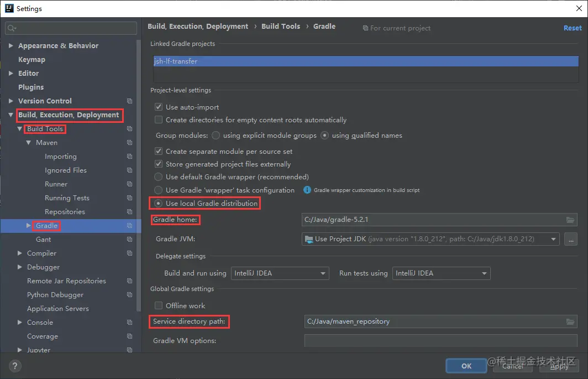This screenshot has width=588, height=379.
Task: Collapse the Maven subtree arrow
Action: [x=29, y=143]
